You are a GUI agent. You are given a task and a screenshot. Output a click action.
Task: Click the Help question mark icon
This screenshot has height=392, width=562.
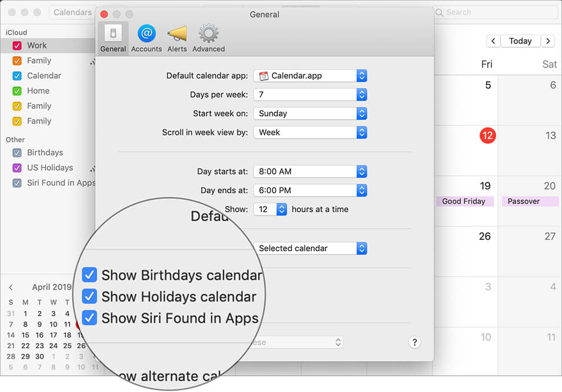point(415,342)
